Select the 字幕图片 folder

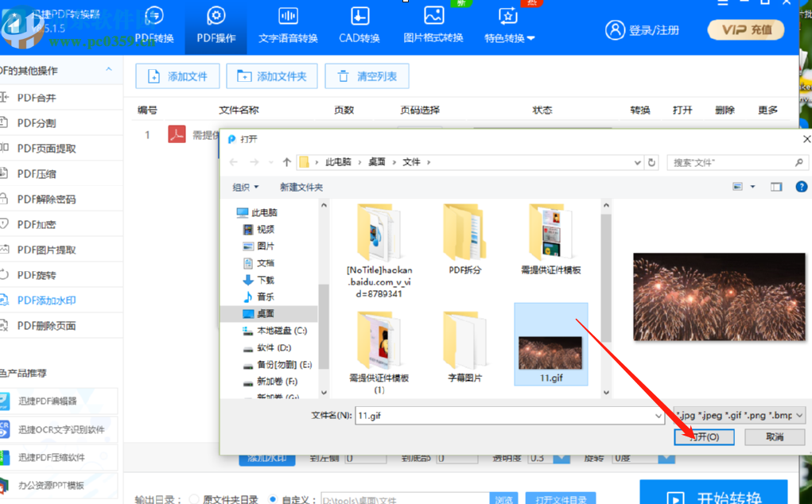[465, 347]
